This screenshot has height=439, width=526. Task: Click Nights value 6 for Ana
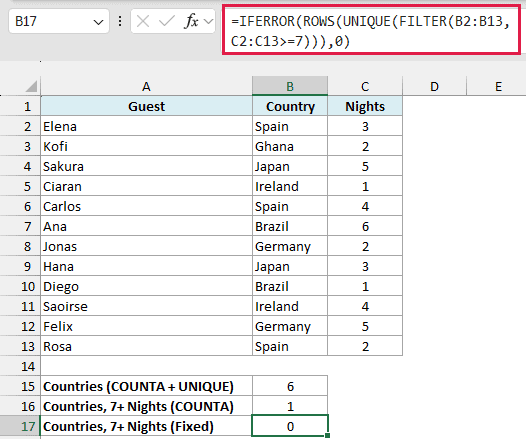pyautogui.click(x=365, y=226)
